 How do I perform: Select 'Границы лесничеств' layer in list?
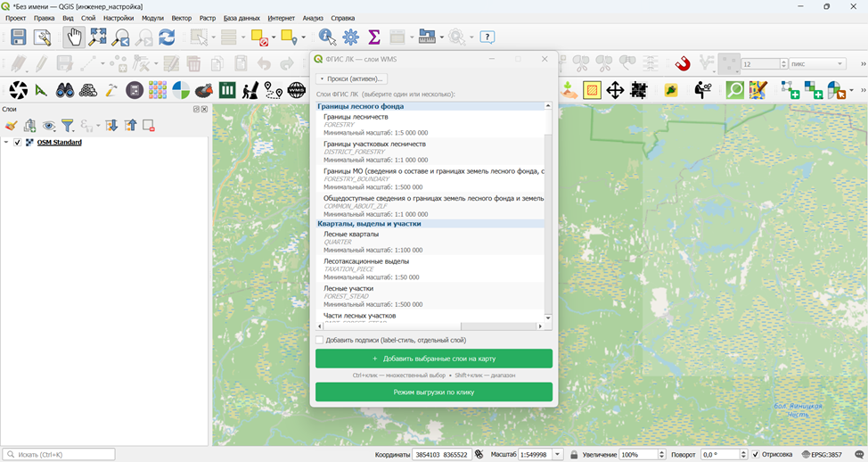pyautogui.click(x=430, y=125)
